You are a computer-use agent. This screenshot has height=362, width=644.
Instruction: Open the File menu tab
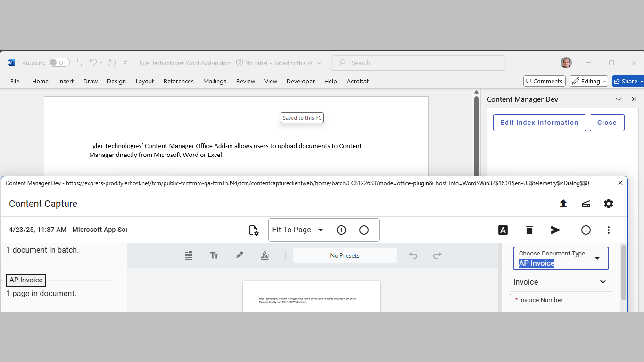[15, 81]
